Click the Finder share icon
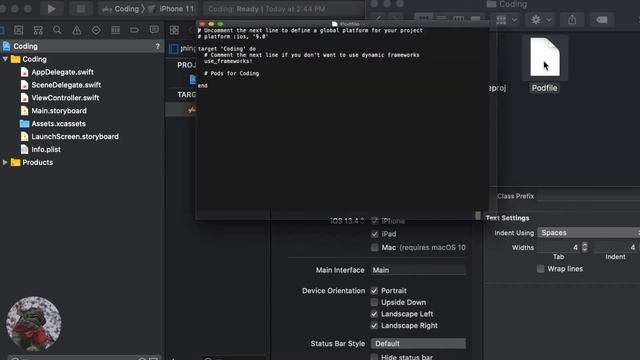Viewport: 640px width, 360px height. click(x=572, y=20)
